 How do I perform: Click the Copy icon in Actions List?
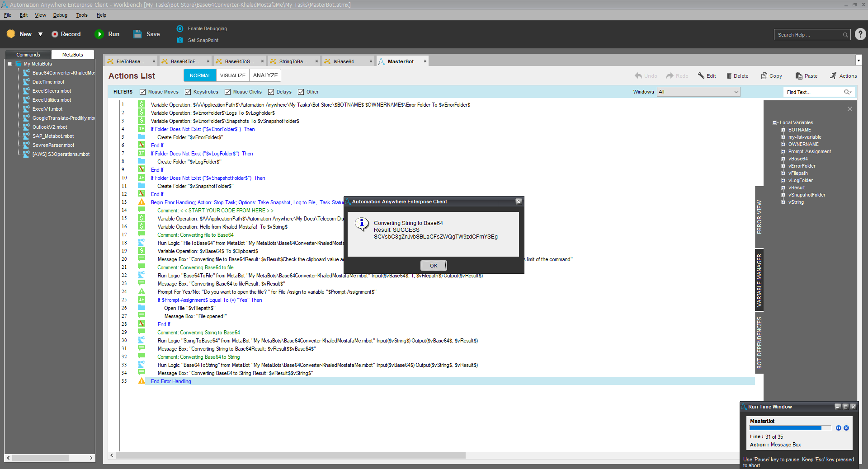coord(764,75)
